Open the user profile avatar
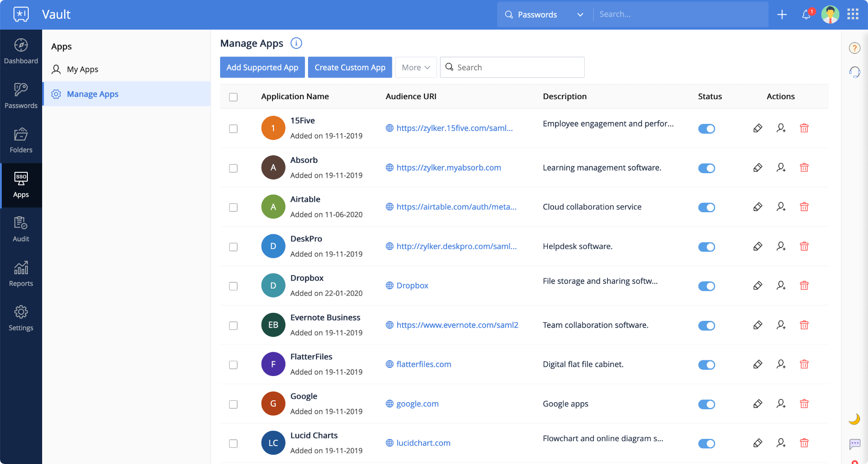 coord(830,14)
